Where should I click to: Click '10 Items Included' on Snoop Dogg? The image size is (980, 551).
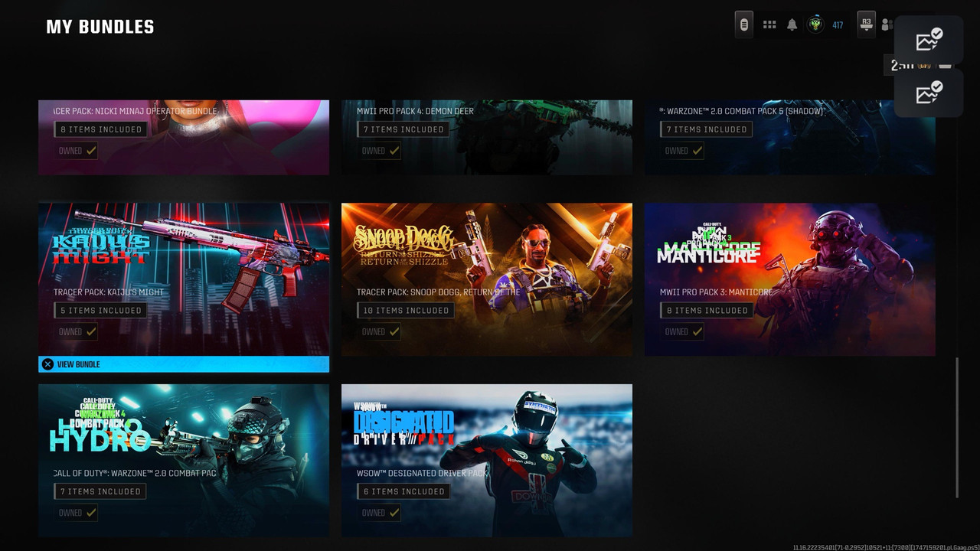(x=406, y=310)
